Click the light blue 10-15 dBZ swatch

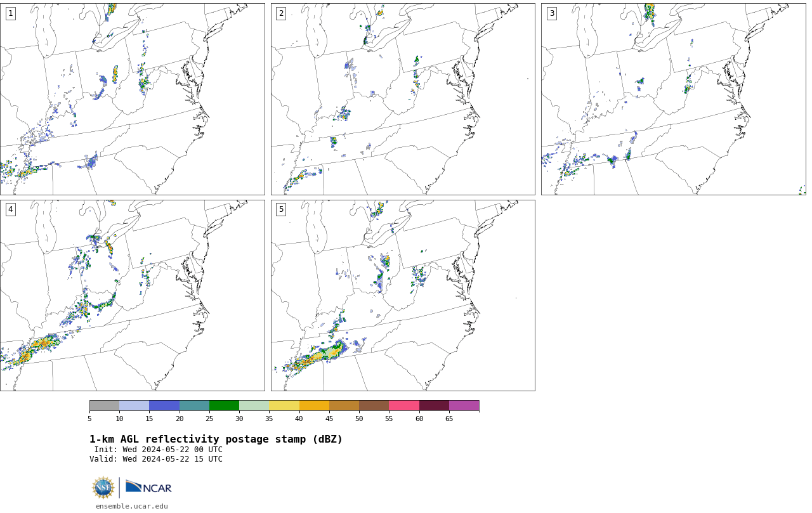(x=134, y=406)
